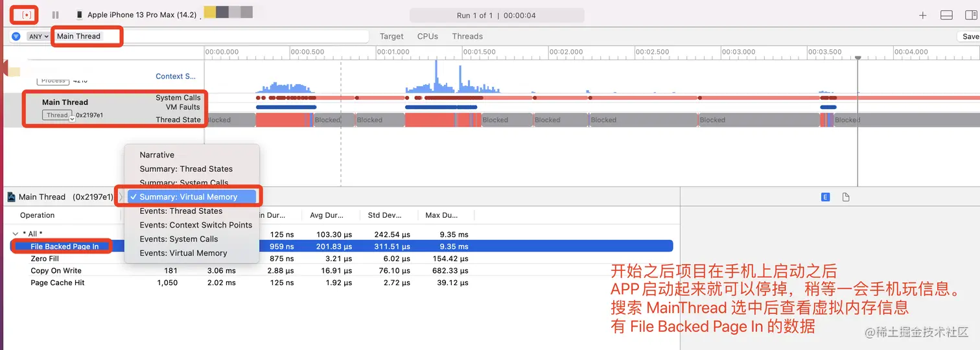The height and width of the screenshot is (350, 980).
Task: Choose Events: Thread States menu item
Action: (x=192, y=211)
